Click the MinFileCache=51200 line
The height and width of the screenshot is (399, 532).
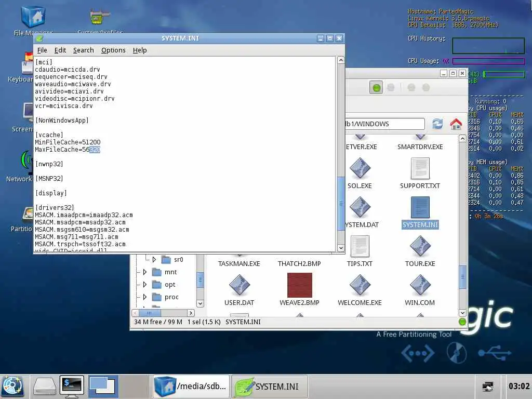[68, 142]
